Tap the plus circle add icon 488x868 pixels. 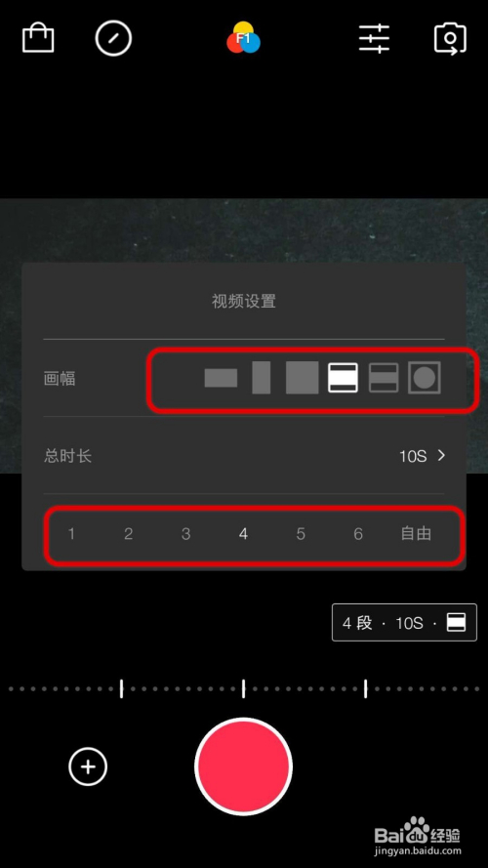[x=88, y=766]
